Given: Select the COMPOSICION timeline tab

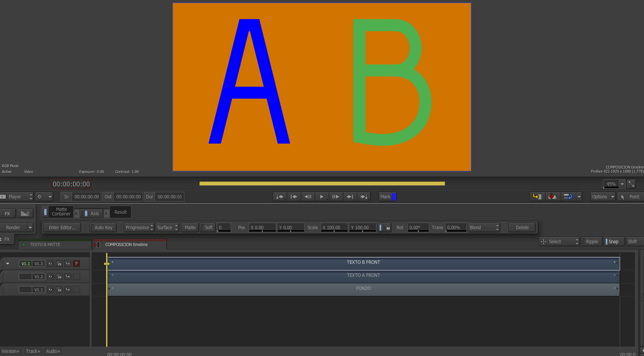Looking at the screenshot, I should (130, 245).
